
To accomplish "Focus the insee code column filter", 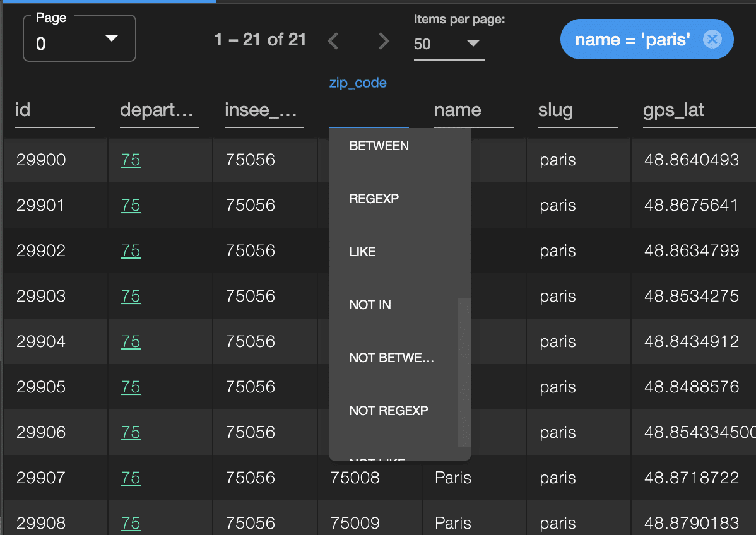I will click(x=264, y=111).
